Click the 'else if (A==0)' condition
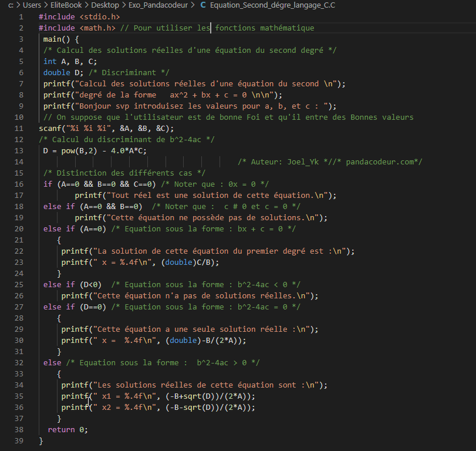This screenshot has height=451, width=476. (x=75, y=228)
